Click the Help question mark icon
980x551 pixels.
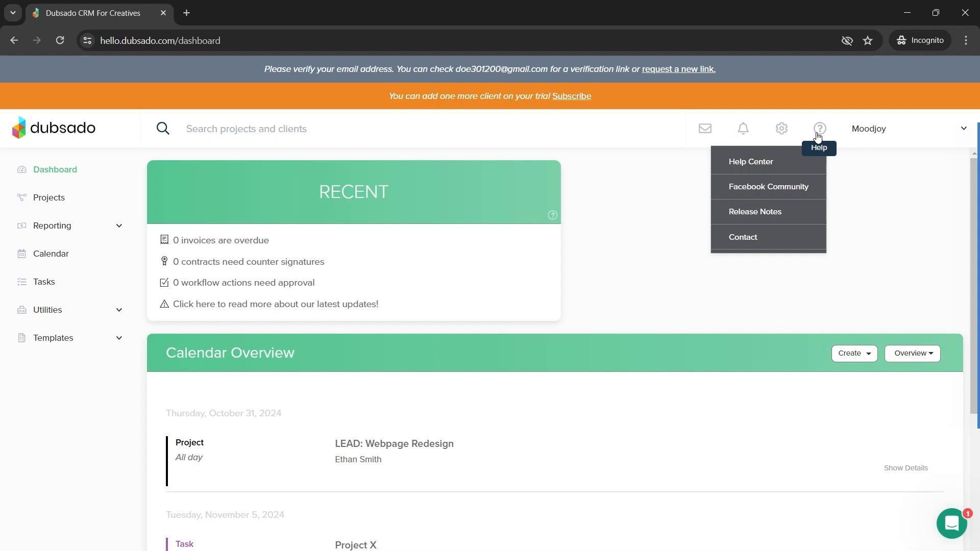(x=820, y=129)
